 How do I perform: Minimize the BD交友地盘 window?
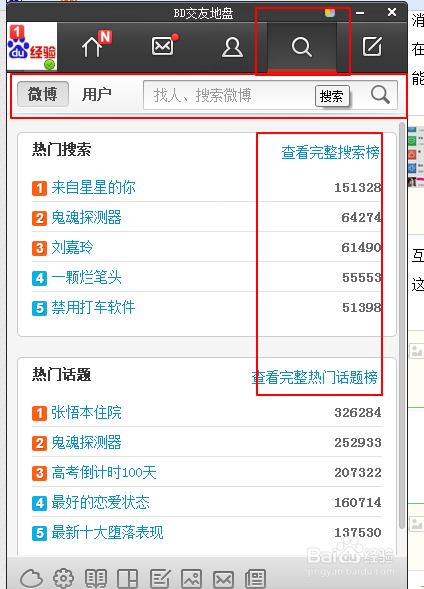point(360,13)
